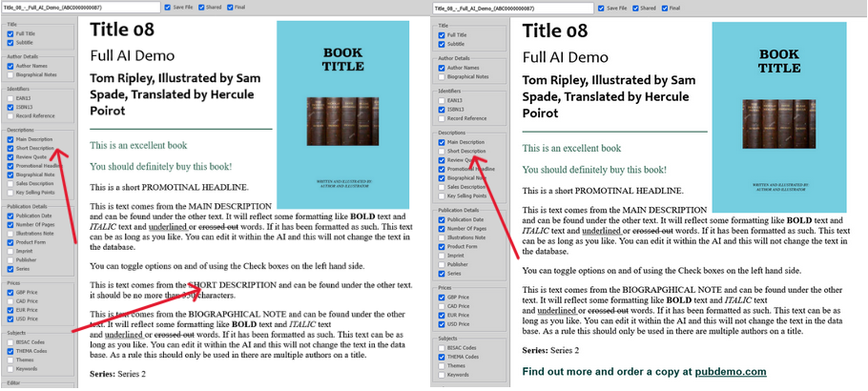This screenshot has height=391, width=868.
Task: Uncheck Short Description in the left panel
Action: (10, 148)
